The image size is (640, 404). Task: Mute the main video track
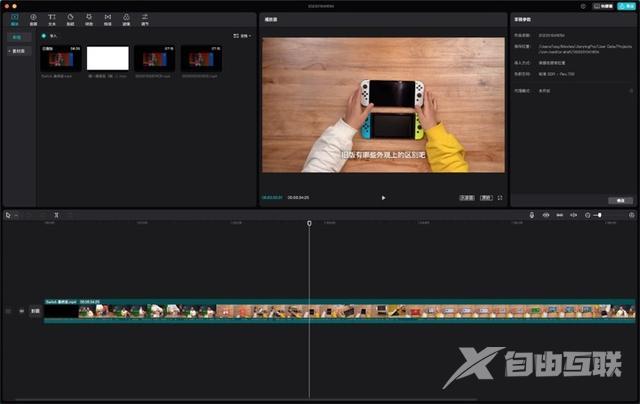(x=21, y=311)
